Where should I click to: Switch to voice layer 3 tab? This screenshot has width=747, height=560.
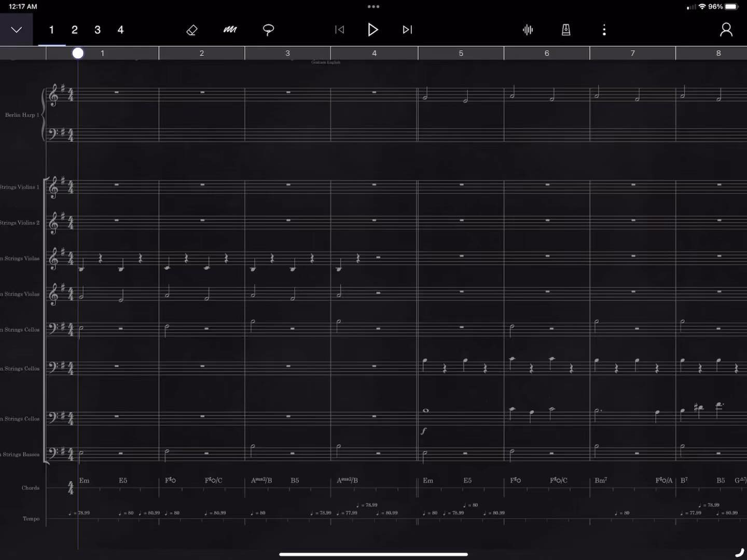point(98,30)
